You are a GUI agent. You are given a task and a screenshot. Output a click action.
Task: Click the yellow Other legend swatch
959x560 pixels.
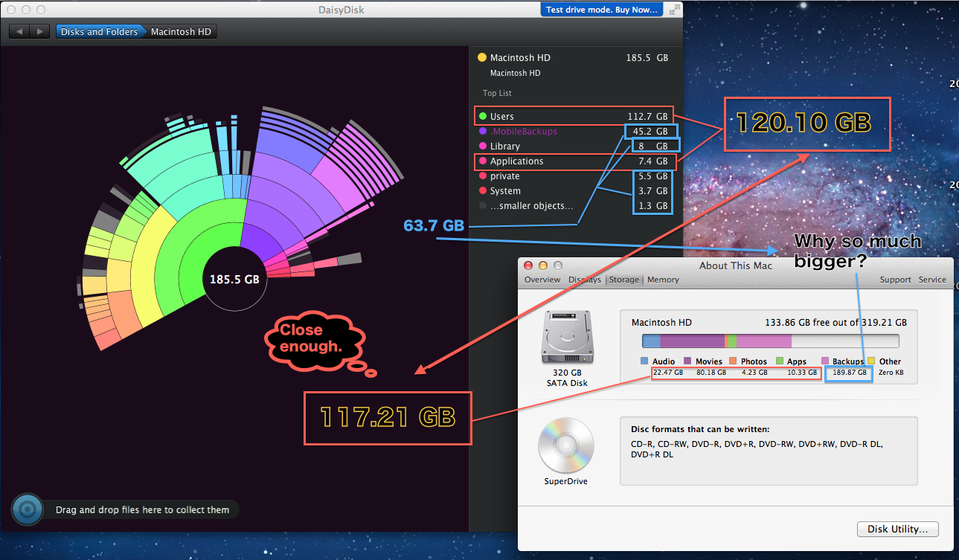872,361
